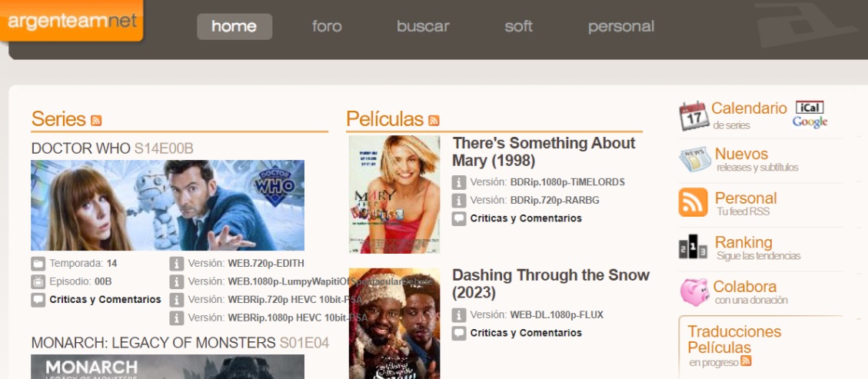The image size is (868, 379).
Task: Click comment icon under There's Something About Mary
Action: pos(459,218)
